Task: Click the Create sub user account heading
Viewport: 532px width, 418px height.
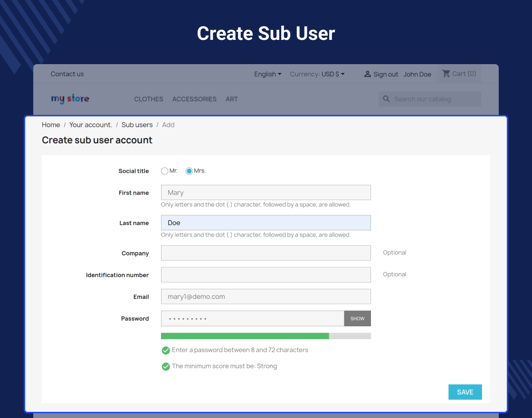Action: (x=97, y=140)
